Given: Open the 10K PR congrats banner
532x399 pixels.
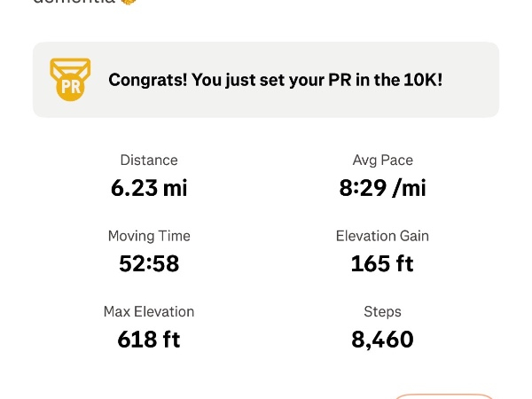Looking at the screenshot, I should [x=266, y=80].
